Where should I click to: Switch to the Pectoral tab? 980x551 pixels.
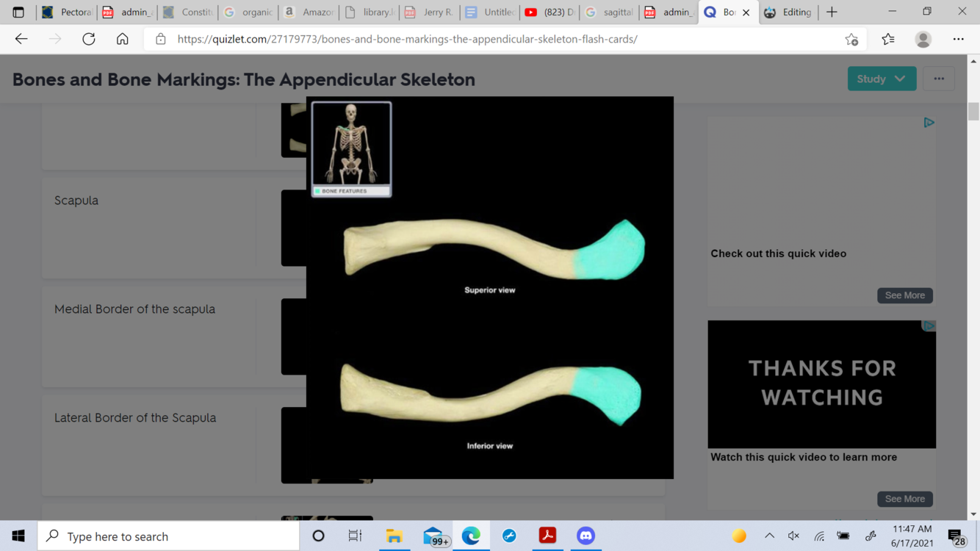point(67,12)
